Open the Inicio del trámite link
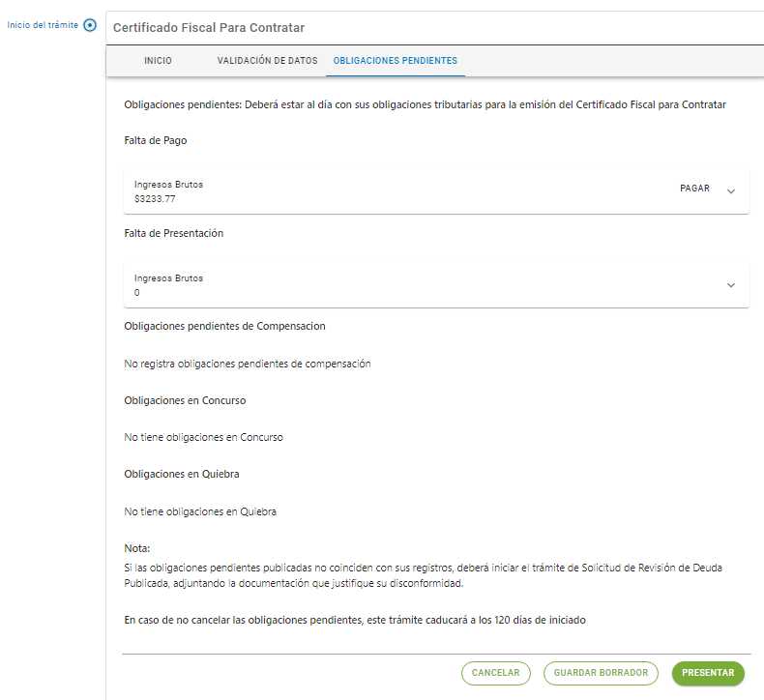The width and height of the screenshot is (764, 700). (x=43, y=25)
